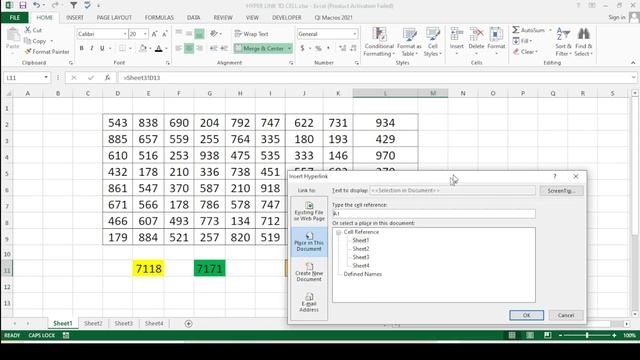Open the dialog help question mark
The height and width of the screenshot is (360, 640).
coord(555,176)
